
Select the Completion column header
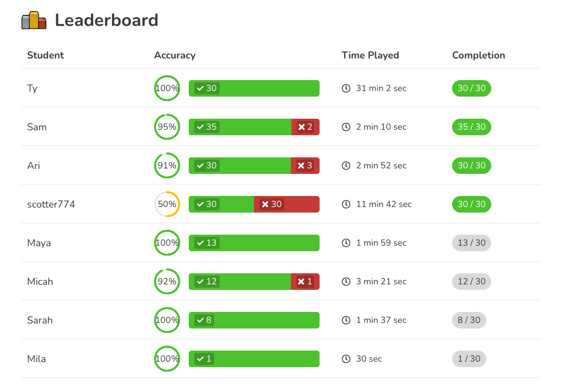(479, 55)
